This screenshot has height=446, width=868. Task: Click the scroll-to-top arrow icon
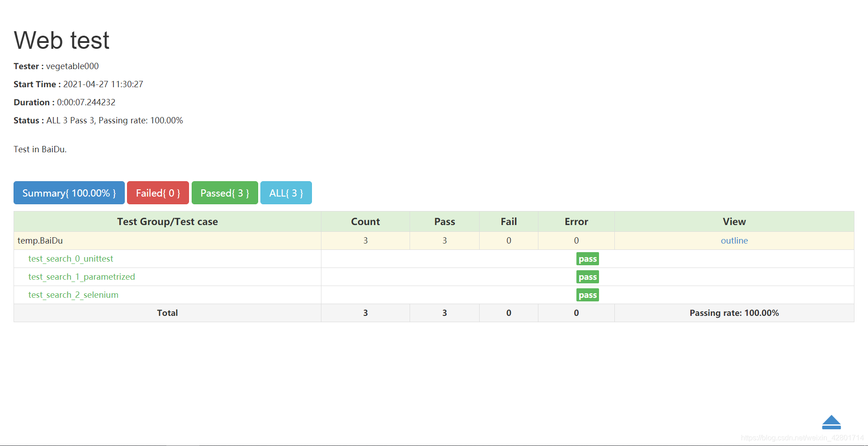tap(831, 422)
